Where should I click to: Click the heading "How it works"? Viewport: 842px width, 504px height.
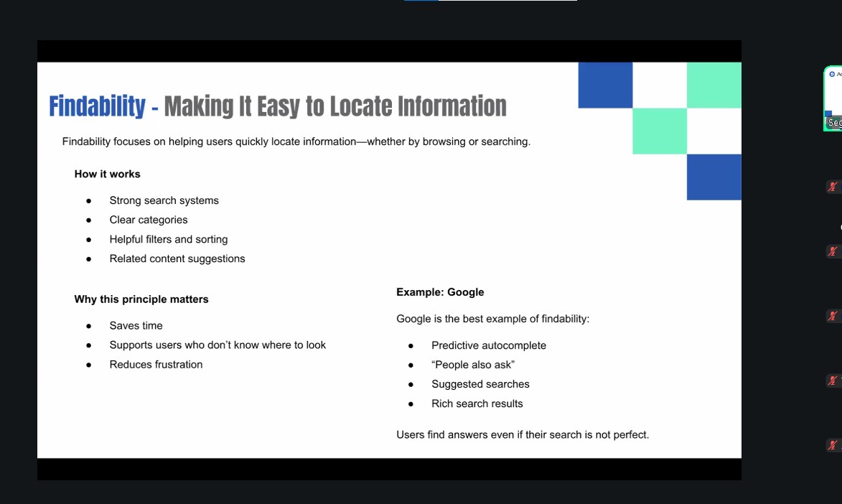click(108, 174)
